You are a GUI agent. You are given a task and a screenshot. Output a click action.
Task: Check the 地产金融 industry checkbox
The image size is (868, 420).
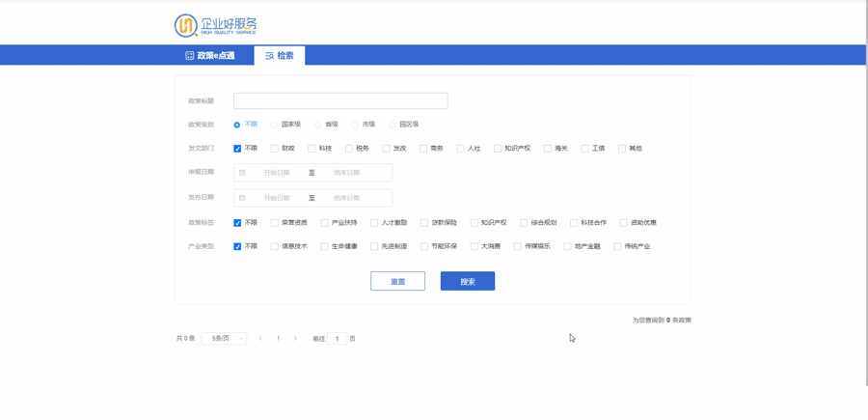[567, 246]
